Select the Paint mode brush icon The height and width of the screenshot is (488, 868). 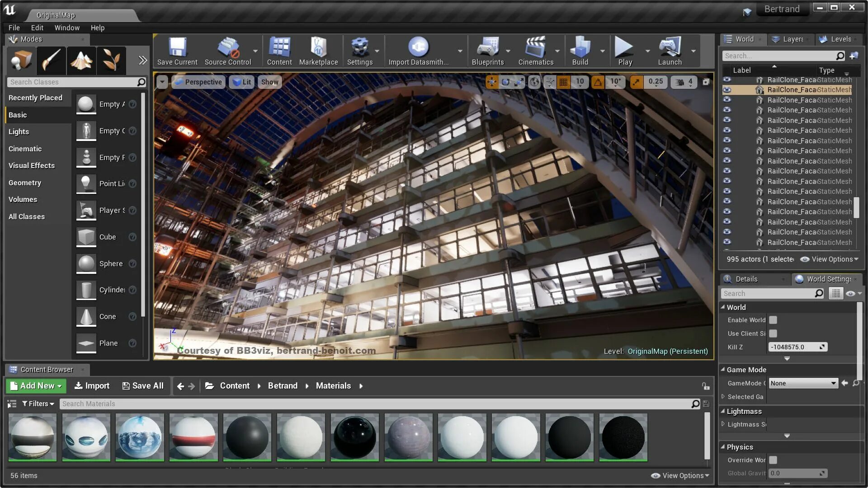point(51,60)
